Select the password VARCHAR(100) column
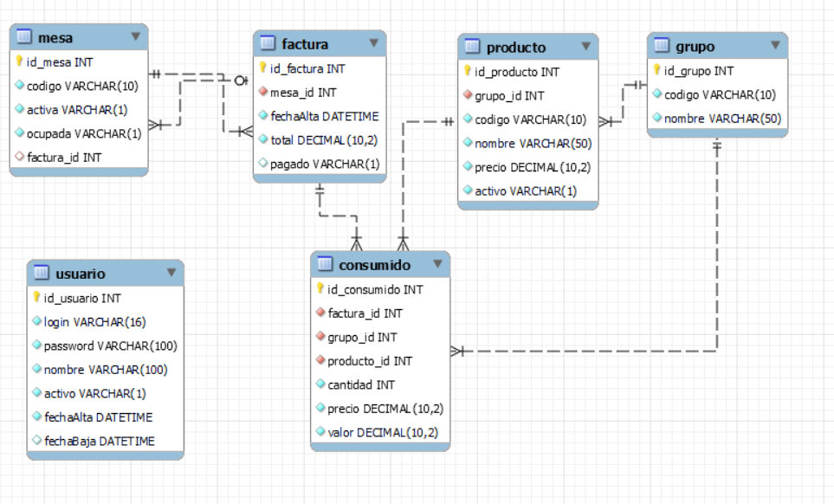Viewport: 834px width, 504px height. [x=110, y=346]
